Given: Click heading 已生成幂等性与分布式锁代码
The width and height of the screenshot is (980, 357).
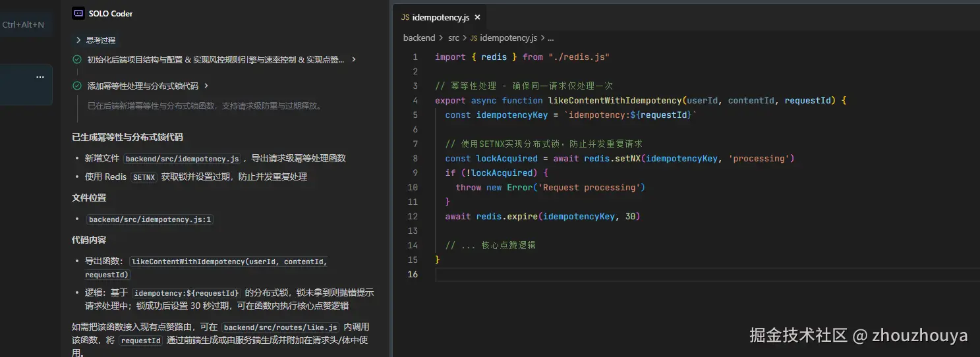Looking at the screenshot, I should point(127,137).
